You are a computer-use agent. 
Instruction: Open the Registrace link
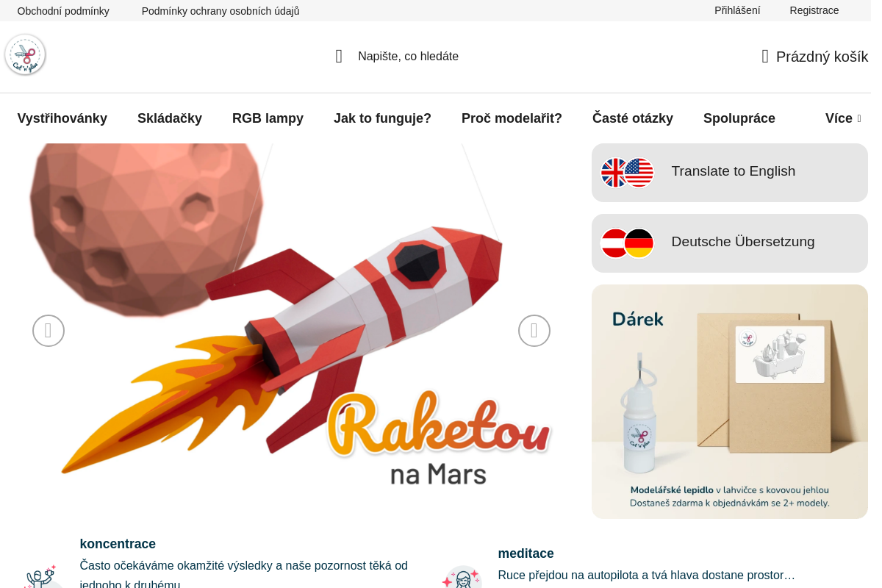click(814, 10)
